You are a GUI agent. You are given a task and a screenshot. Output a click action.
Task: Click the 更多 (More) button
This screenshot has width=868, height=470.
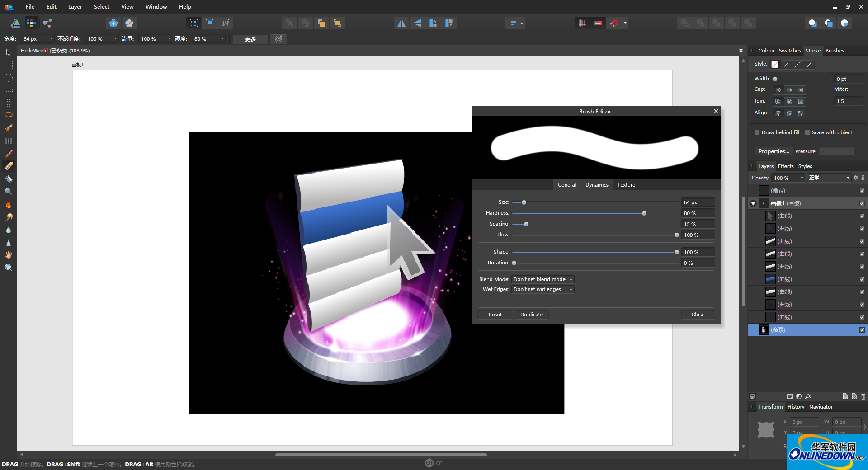coord(250,39)
